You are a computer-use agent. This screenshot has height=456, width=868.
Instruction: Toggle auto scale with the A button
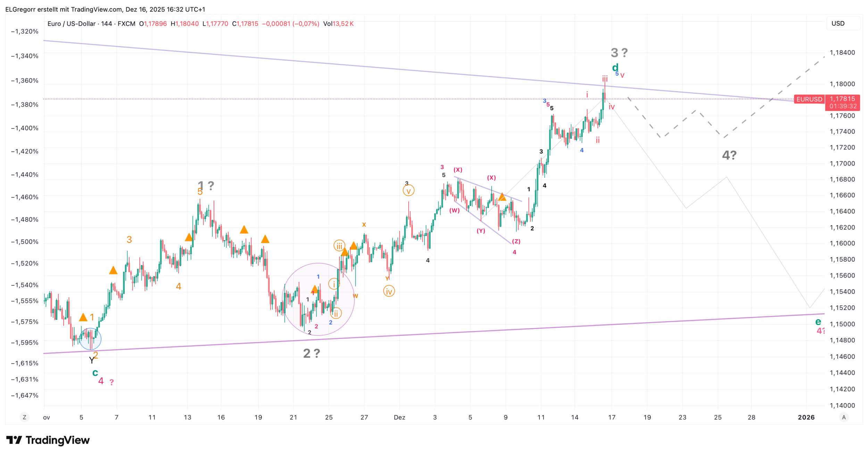click(844, 417)
